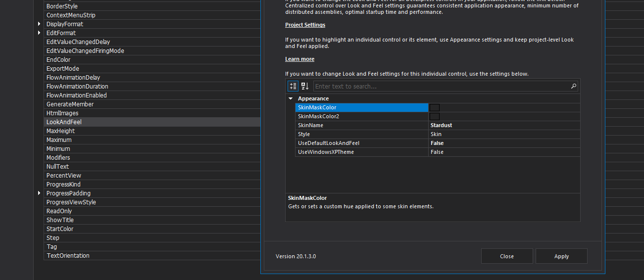Click the Categorized view icon in property grid
This screenshot has width=644, height=280.
coord(293,86)
